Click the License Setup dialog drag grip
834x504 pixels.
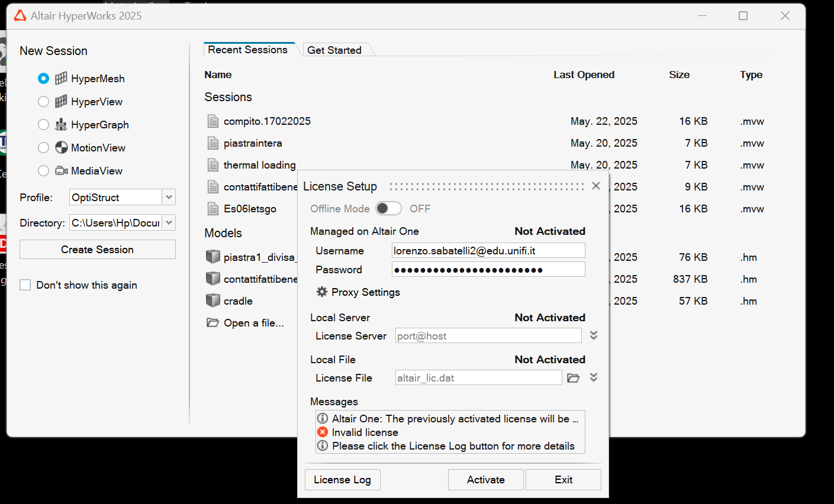tap(487, 186)
